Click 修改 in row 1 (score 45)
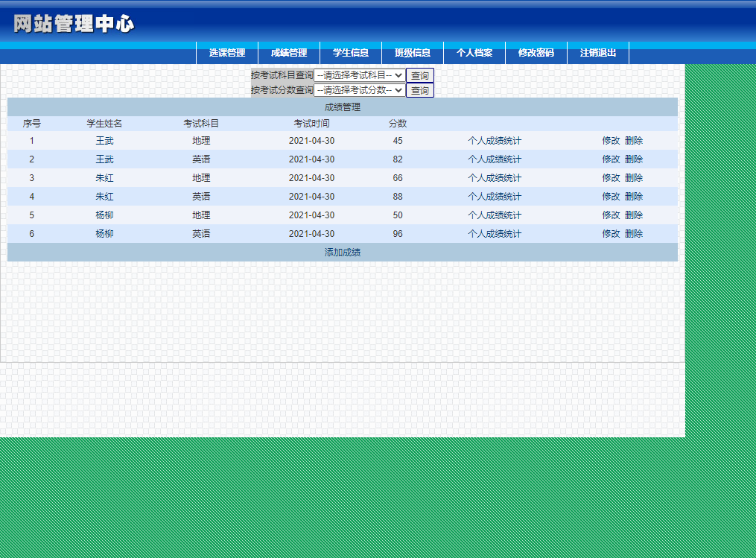Image resolution: width=756 pixels, height=558 pixels. (611, 141)
